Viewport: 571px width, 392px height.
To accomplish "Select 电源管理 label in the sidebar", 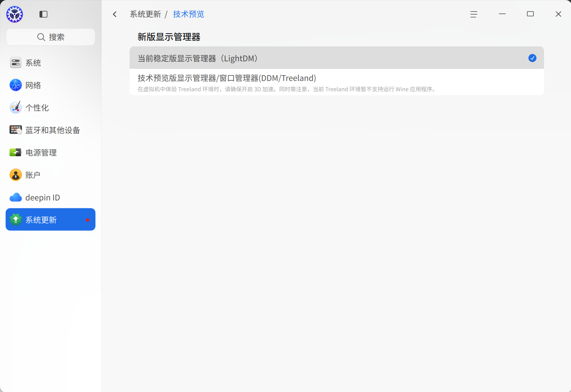I will click(41, 153).
